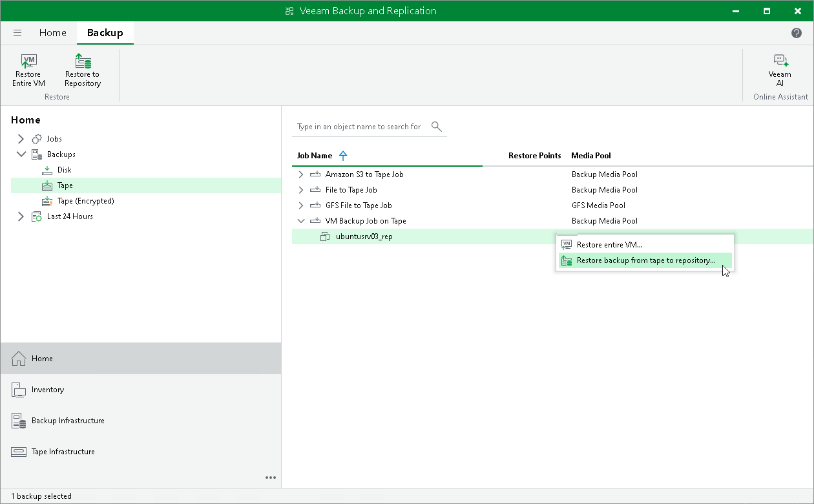
Task: Open the Tape Infrastructure view
Action: click(17, 452)
